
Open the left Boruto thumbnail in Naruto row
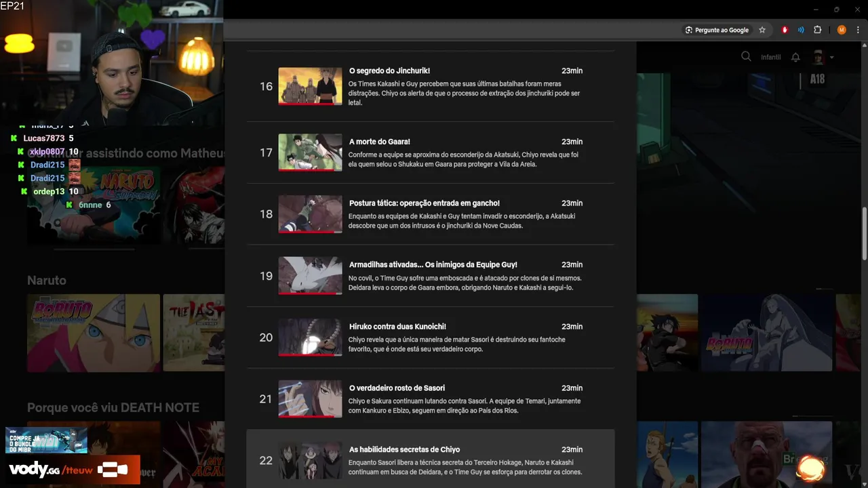pyautogui.click(x=94, y=333)
